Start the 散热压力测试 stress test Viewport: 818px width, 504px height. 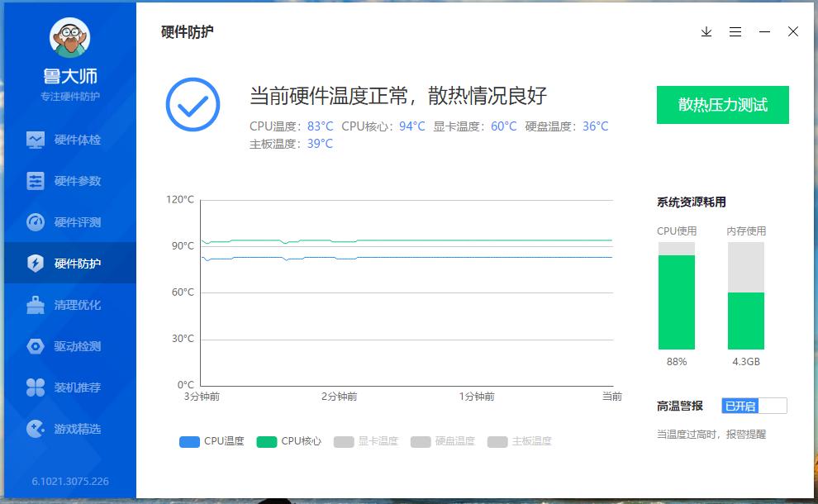click(722, 105)
